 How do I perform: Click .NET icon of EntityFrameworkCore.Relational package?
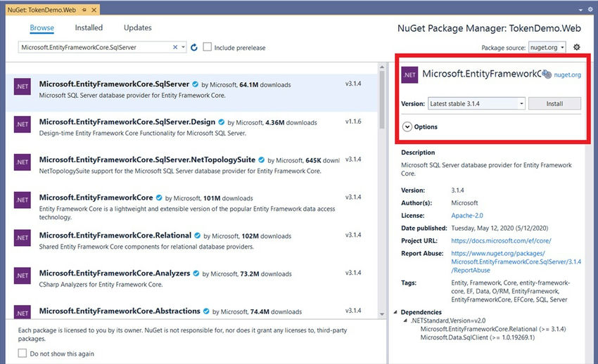(22, 238)
